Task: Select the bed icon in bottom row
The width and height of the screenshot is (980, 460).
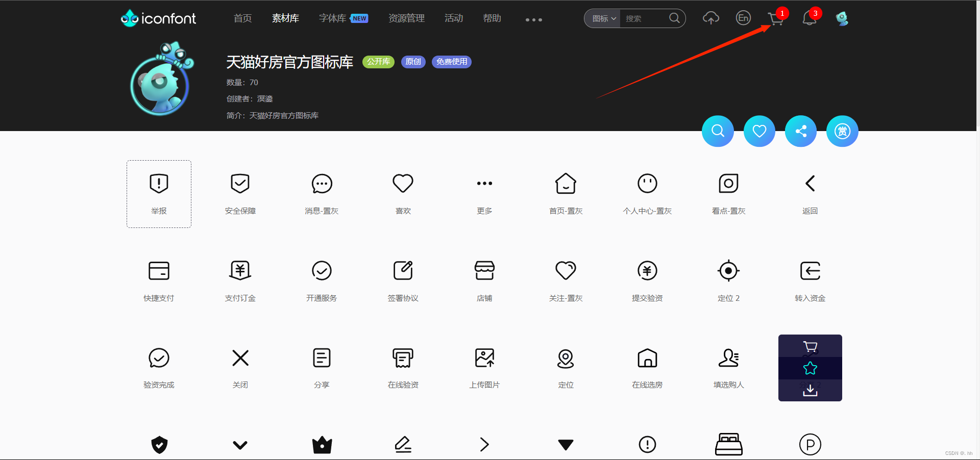Action: click(x=728, y=444)
